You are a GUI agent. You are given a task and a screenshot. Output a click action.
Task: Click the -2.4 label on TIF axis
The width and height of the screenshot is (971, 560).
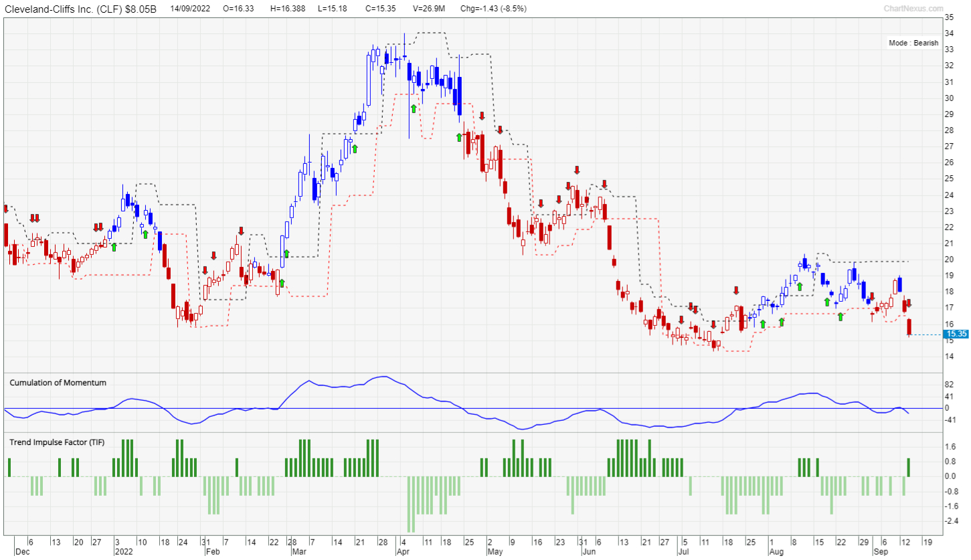(952, 521)
